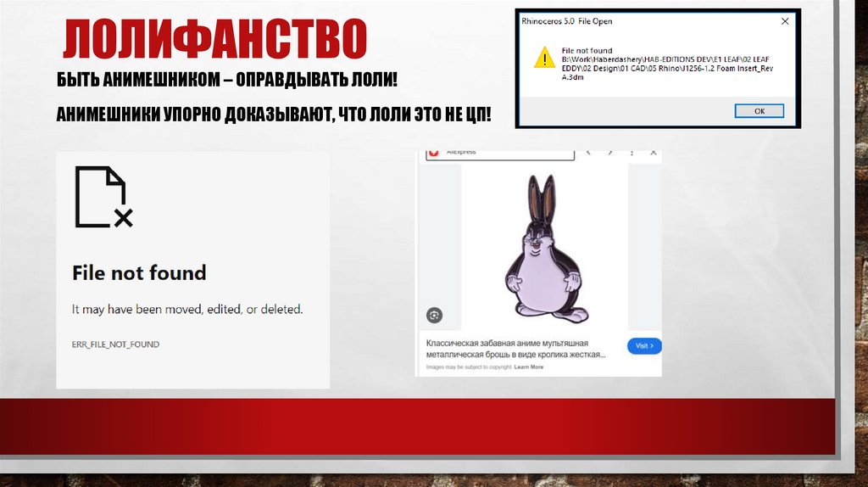Click the 'File not found' heading in browser error

[139, 272]
